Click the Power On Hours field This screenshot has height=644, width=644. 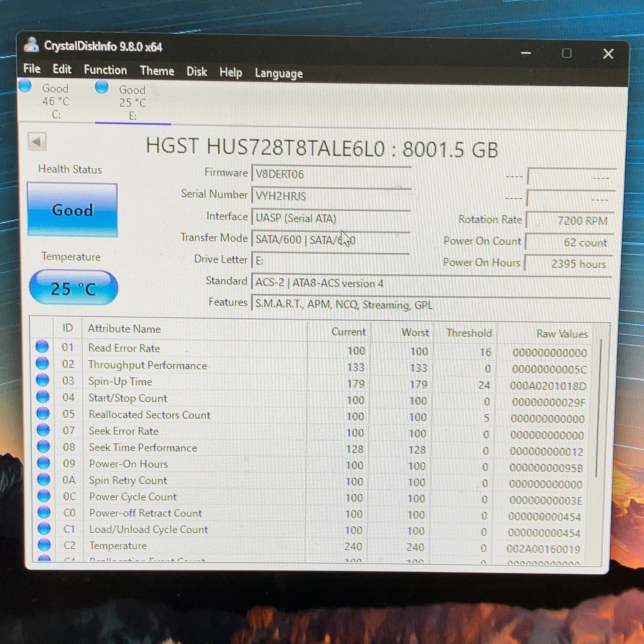point(568,264)
